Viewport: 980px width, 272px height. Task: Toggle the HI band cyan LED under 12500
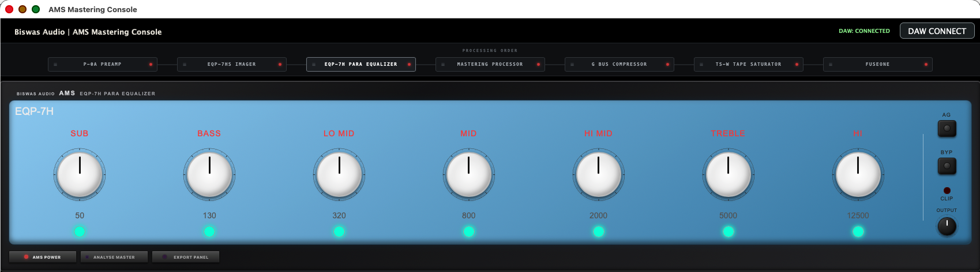coord(858,232)
